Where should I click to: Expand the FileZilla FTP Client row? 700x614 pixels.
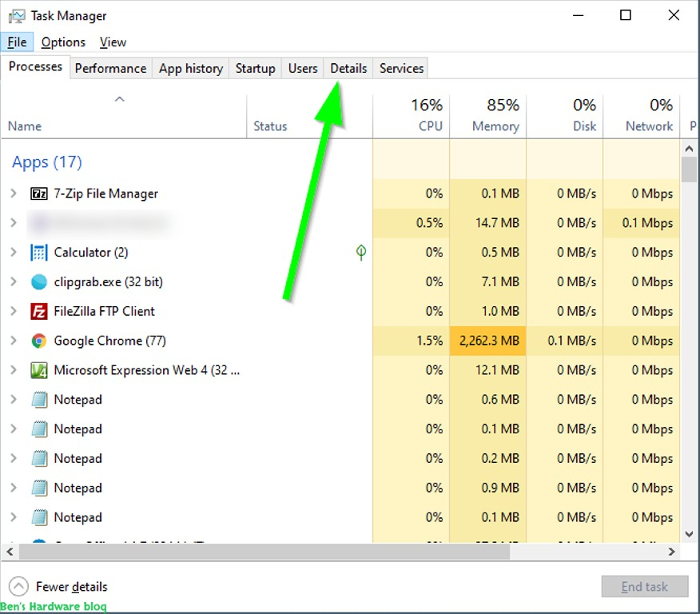click(14, 311)
